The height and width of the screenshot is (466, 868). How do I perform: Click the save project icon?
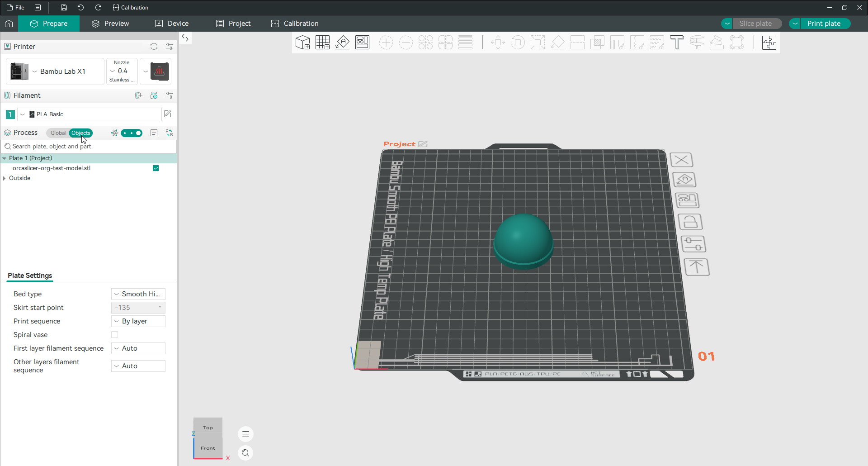pos(64,8)
